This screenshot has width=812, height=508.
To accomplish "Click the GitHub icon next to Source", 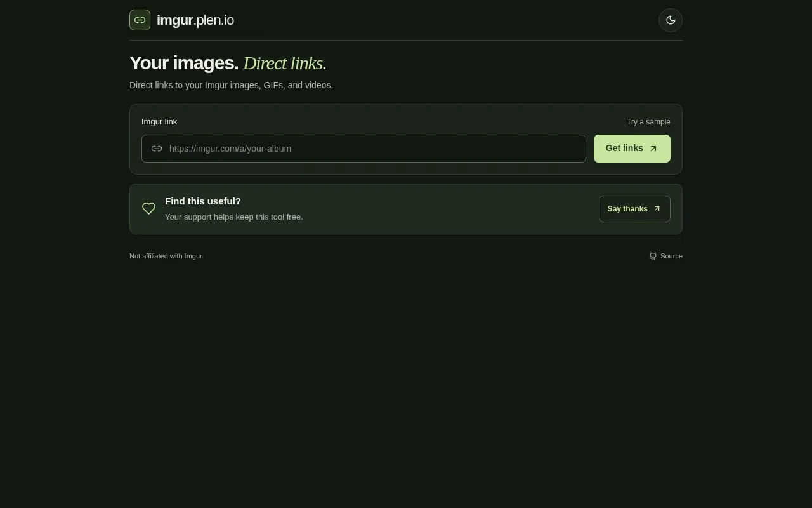I will [653, 256].
